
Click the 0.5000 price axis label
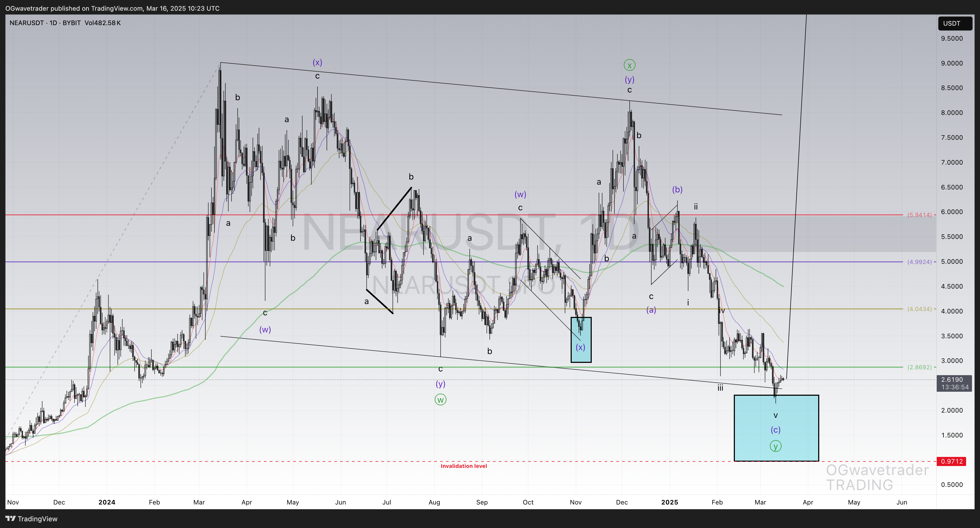[x=952, y=485]
